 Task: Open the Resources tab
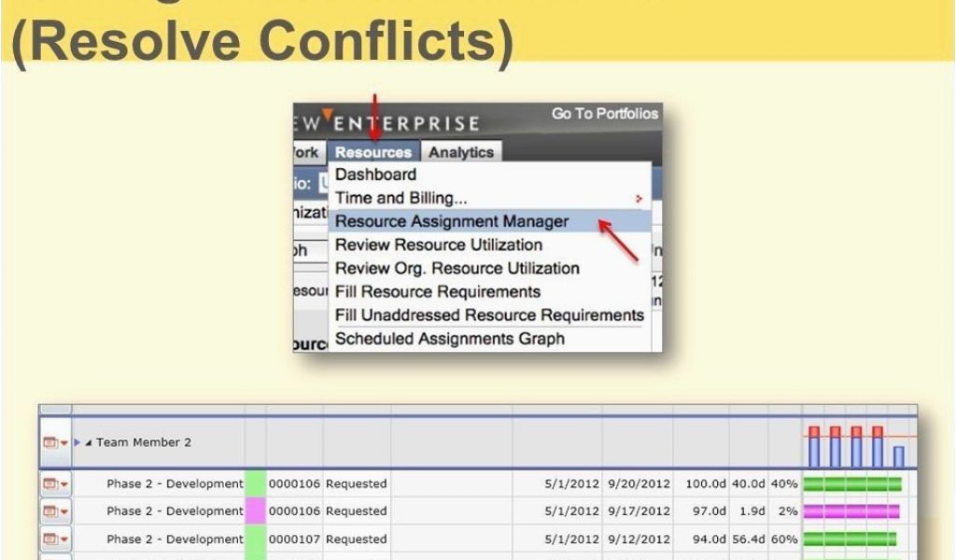click(373, 152)
